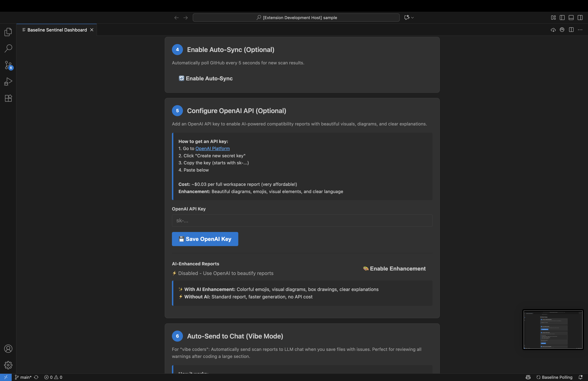Click the OpenAI API Key input field
Viewport: 588px width, 381px height.
point(302,221)
